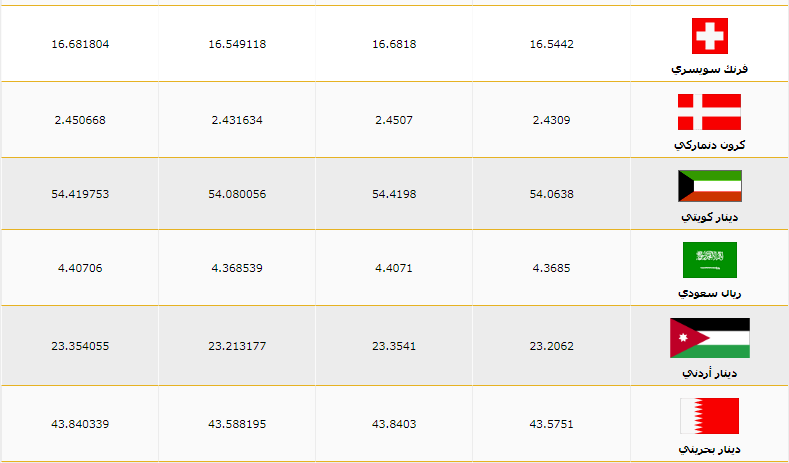The image size is (789, 463).
Task: Select the Jordanian dinar value 23.2062
Action: click(551, 346)
